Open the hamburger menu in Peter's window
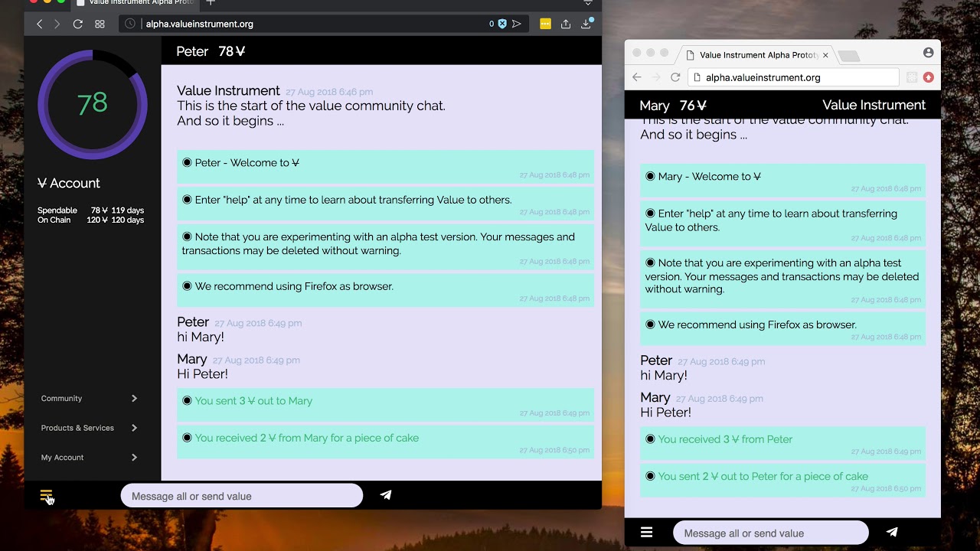 pyautogui.click(x=46, y=495)
